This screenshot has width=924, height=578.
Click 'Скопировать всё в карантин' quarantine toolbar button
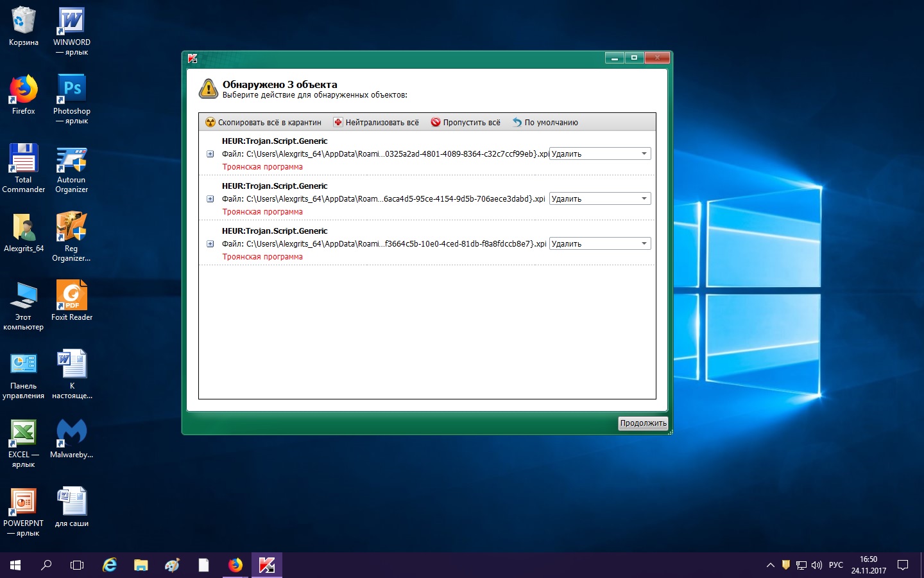tap(263, 122)
